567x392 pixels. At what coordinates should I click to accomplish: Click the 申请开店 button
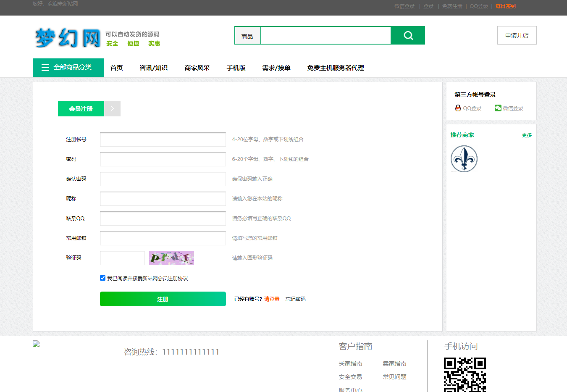pos(517,35)
